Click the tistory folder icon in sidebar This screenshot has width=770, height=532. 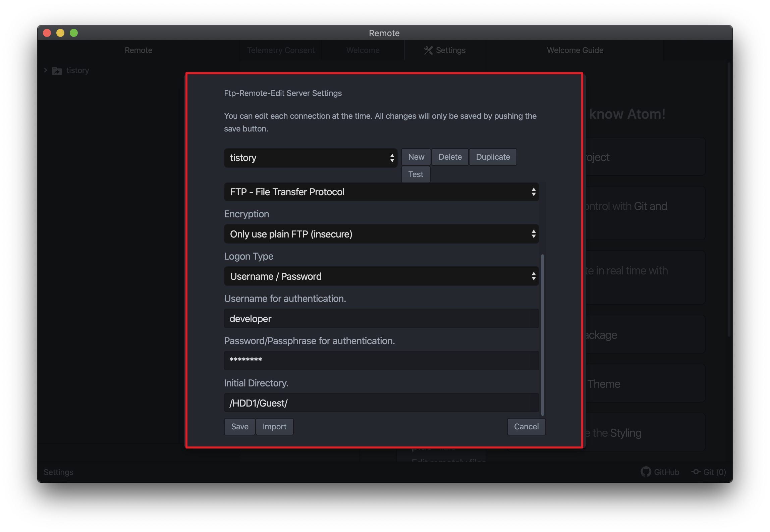(57, 71)
